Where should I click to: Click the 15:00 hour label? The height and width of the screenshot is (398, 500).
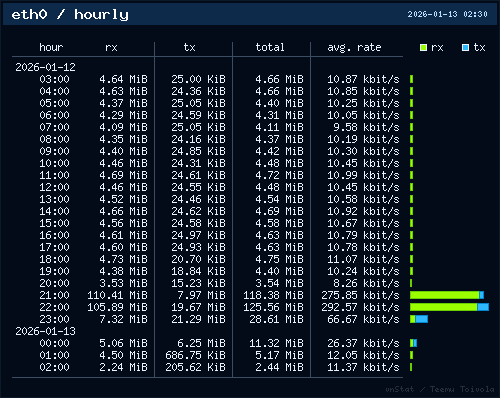(54, 223)
